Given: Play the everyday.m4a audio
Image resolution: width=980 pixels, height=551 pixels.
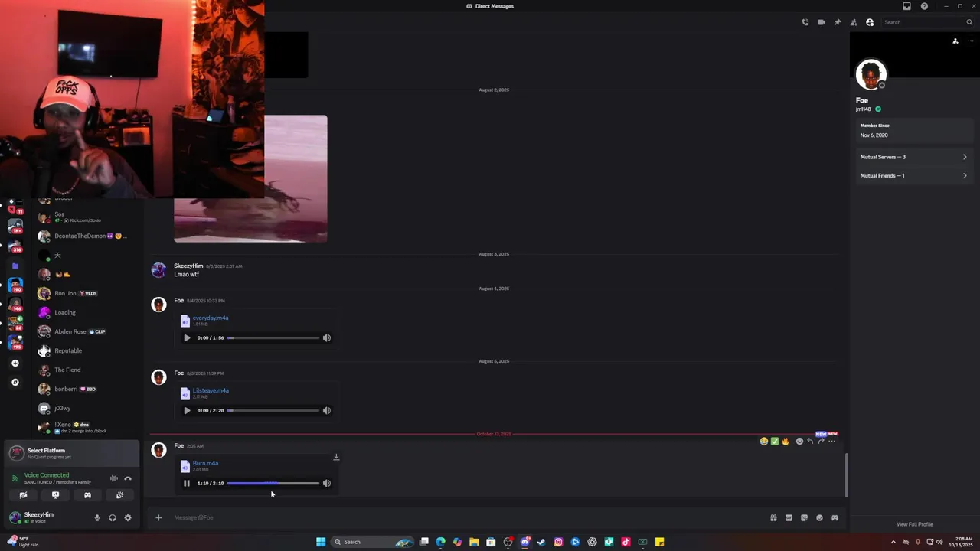Looking at the screenshot, I should pyautogui.click(x=187, y=338).
